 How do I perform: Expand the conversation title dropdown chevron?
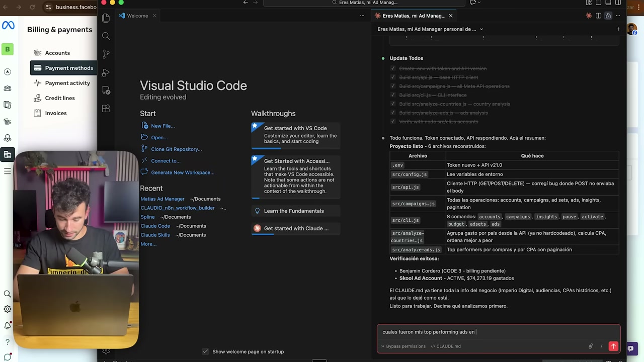click(481, 29)
